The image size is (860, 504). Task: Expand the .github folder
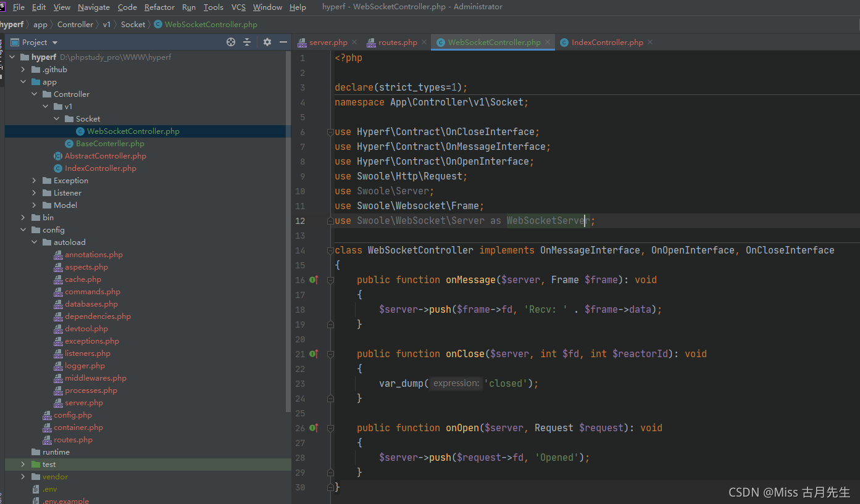click(x=23, y=70)
